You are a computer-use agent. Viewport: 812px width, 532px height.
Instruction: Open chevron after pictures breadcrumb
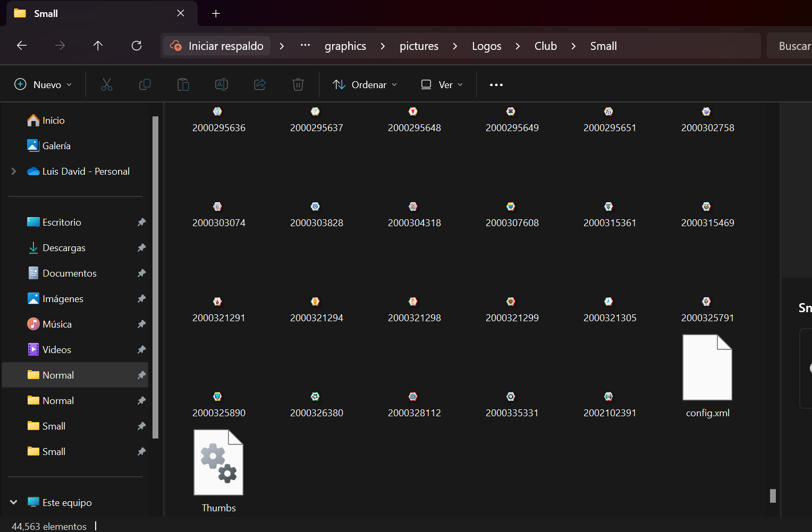[x=455, y=46]
